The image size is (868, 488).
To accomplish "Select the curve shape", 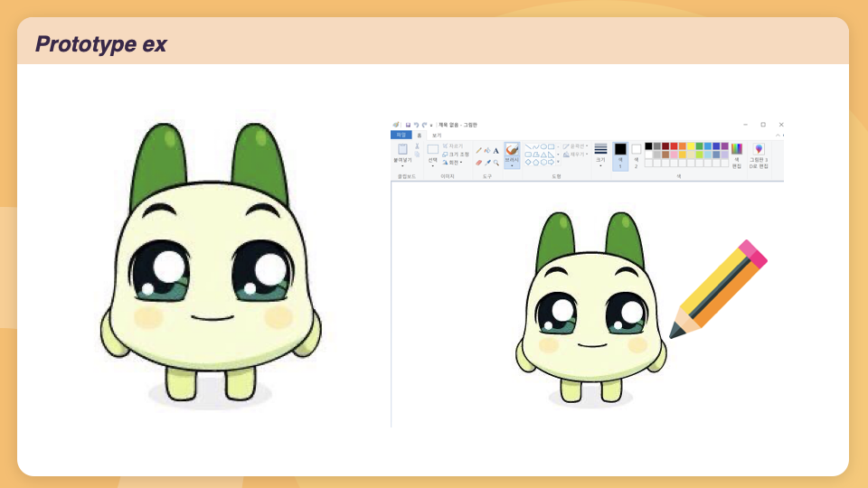I will (x=536, y=146).
